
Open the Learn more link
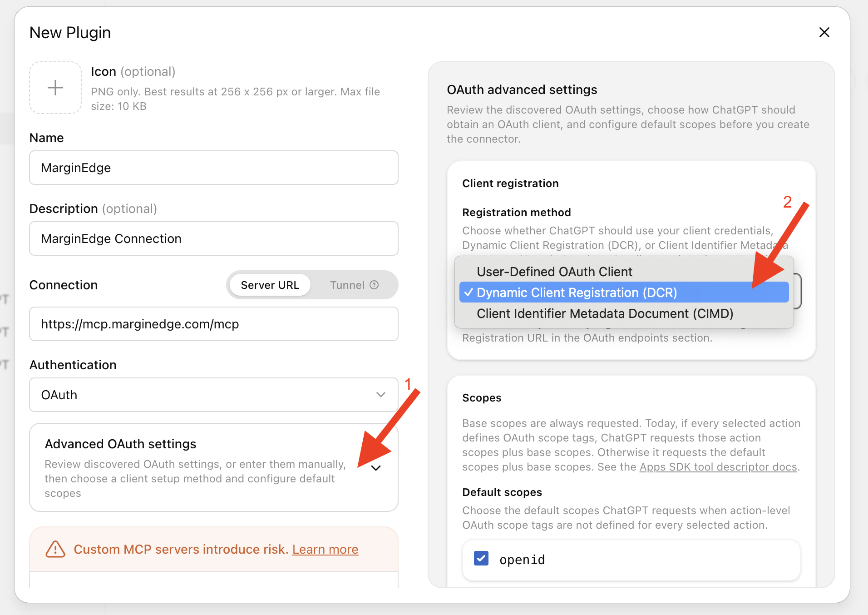click(x=325, y=549)
